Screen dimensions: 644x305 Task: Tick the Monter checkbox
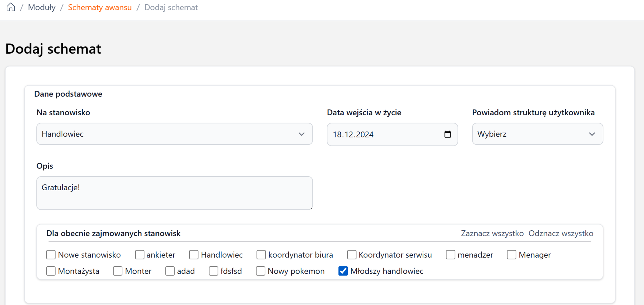tap(118, 271)
